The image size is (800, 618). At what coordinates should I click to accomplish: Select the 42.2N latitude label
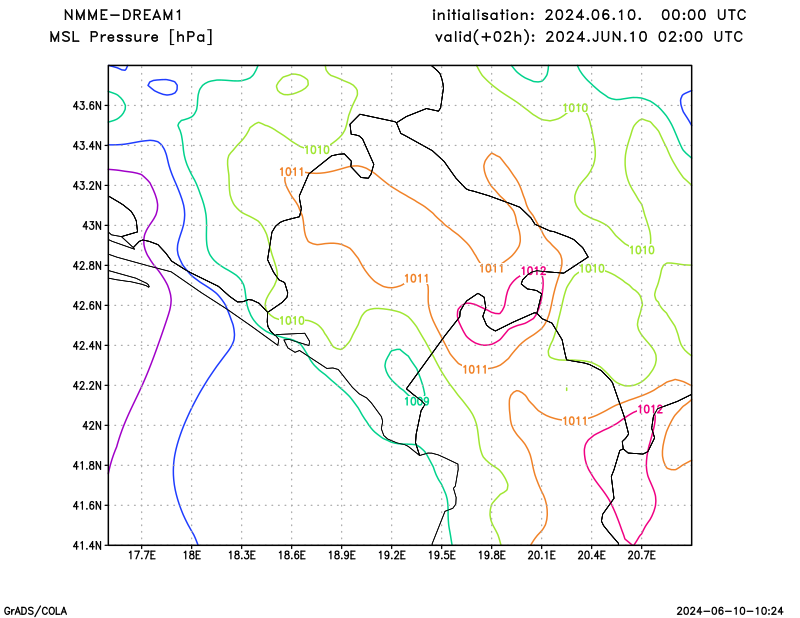click(x=87, y=385)
